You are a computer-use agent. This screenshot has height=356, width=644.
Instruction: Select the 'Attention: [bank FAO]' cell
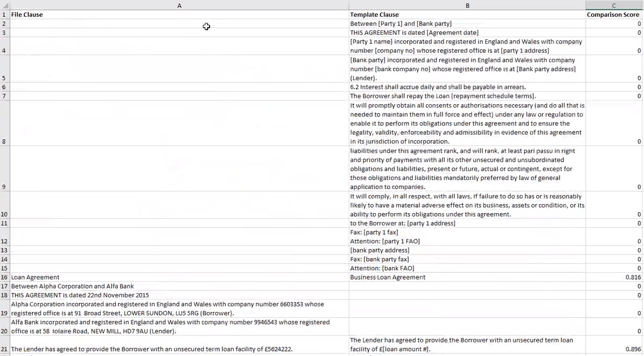coord(382,268)
